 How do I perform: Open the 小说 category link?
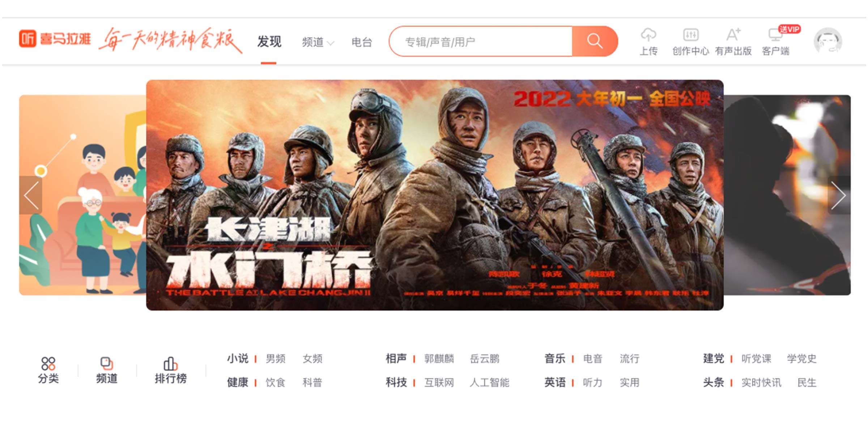[x=238, y=358]
